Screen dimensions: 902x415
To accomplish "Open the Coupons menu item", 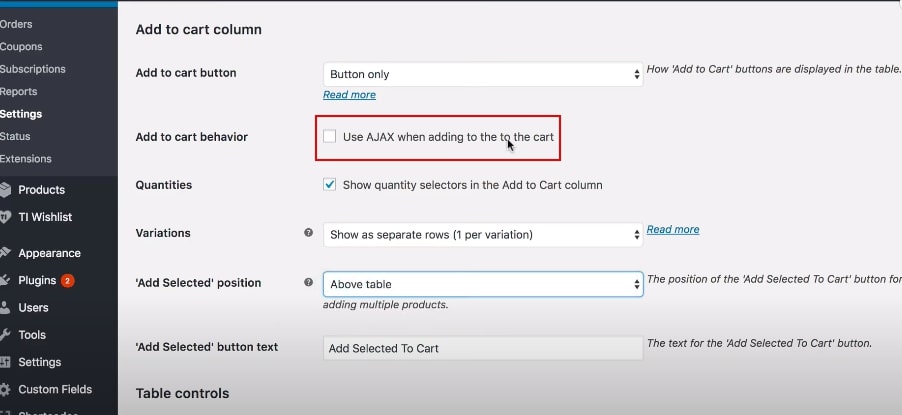I will [21, 47].
